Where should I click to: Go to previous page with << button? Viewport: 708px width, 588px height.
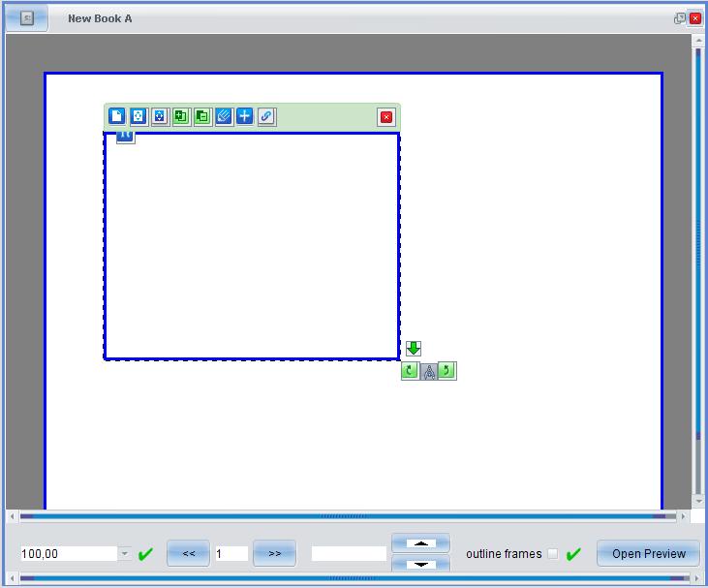pyautogui.click(x=188, y=553)
